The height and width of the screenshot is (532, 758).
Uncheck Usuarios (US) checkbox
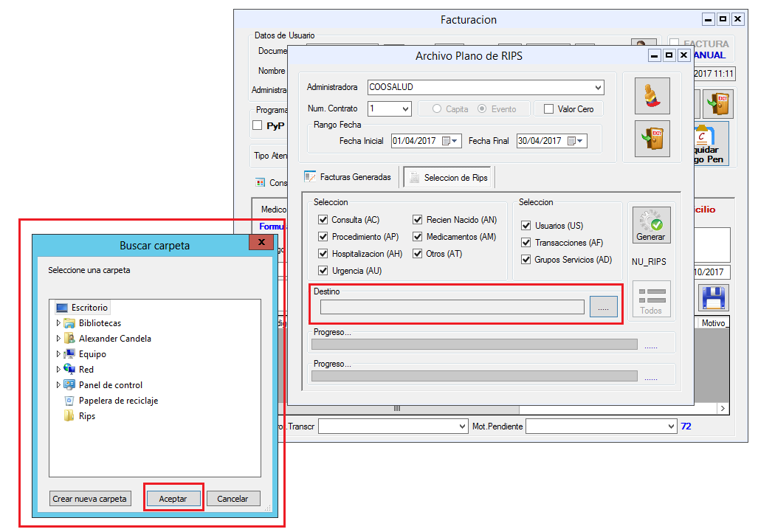526,226
